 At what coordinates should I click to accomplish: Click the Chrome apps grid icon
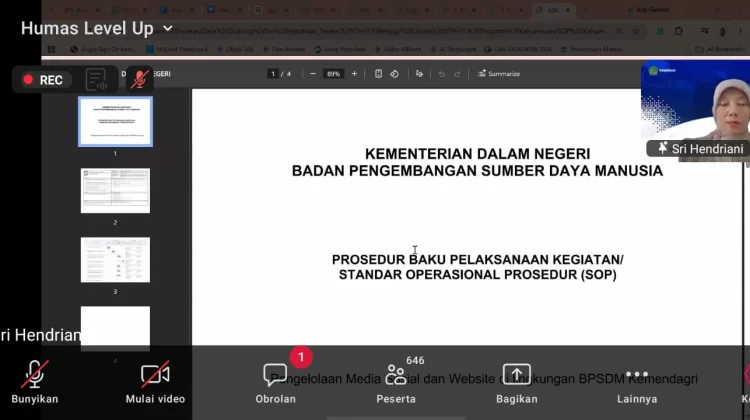click(x=51, y=49)
